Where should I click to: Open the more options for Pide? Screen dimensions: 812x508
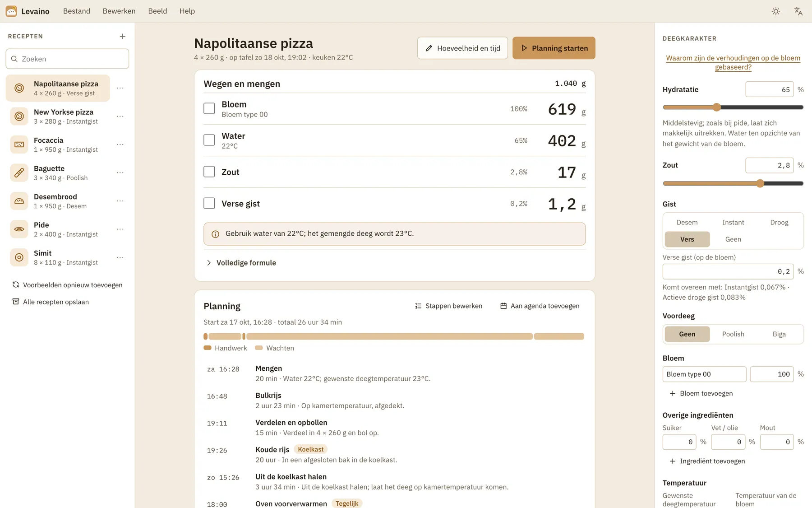[x=120, y=229]
